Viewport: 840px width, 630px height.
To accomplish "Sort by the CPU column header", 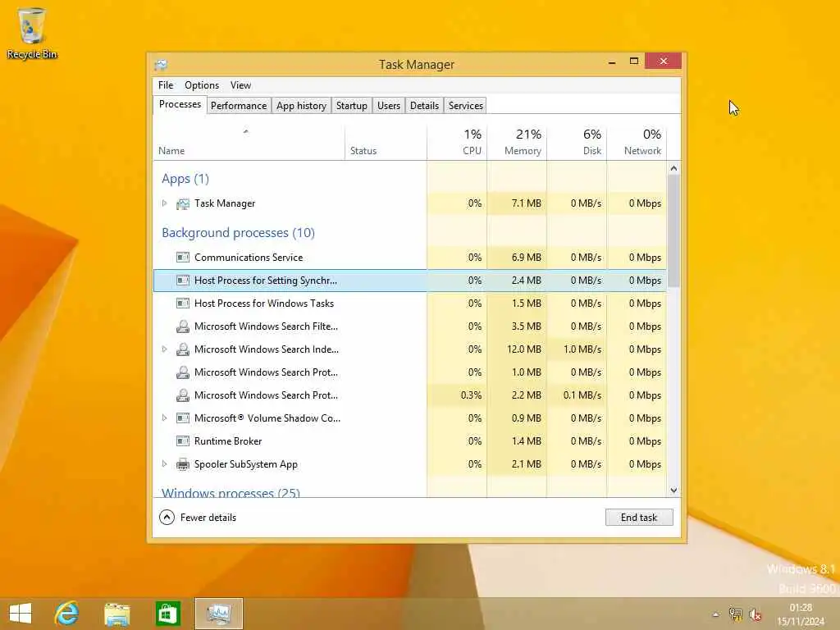I will tap(457, 142).
